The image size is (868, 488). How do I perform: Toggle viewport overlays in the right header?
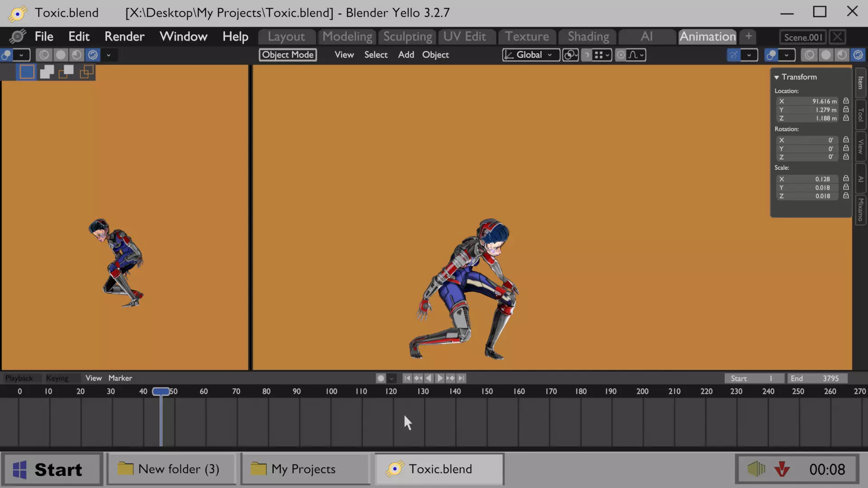coord(772,55)
